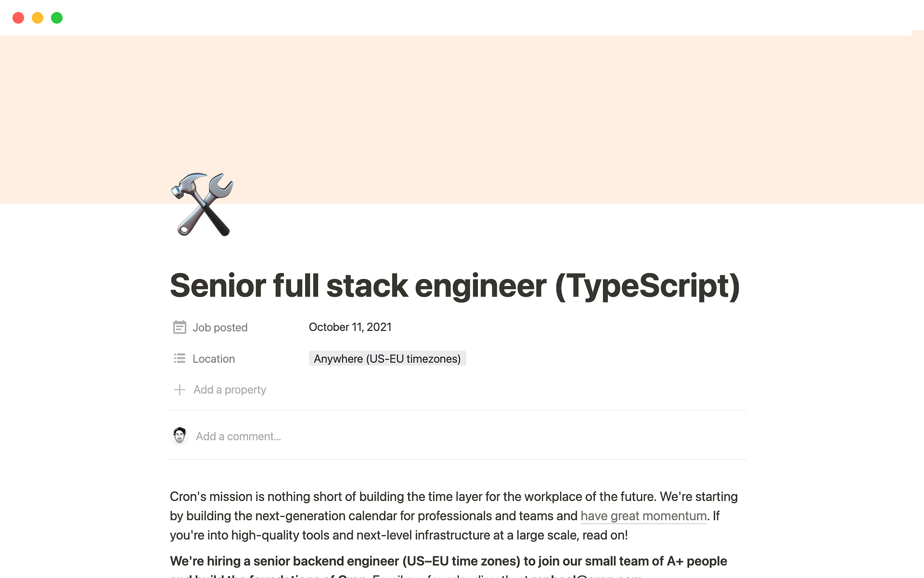Select the Anywhere (US-EU timezones) tag

(387, 359)
